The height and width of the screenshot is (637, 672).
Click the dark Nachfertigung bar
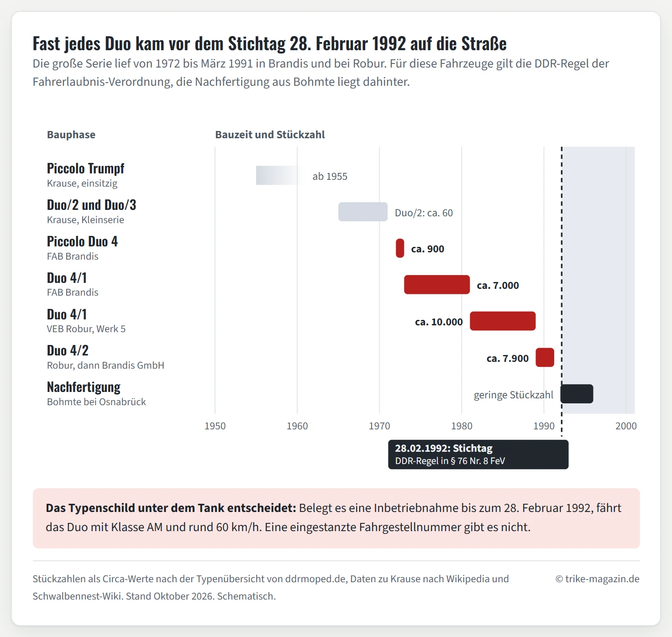[577, 394]
